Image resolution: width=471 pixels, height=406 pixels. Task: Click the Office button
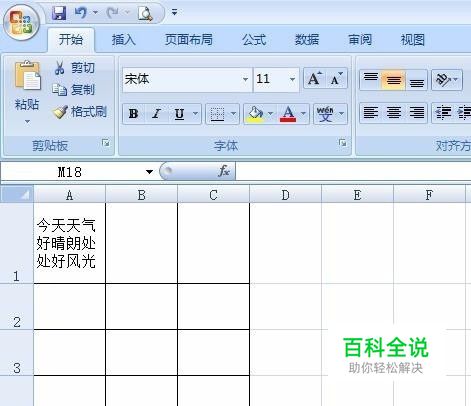pyautogui.click(x=22, y=23)
